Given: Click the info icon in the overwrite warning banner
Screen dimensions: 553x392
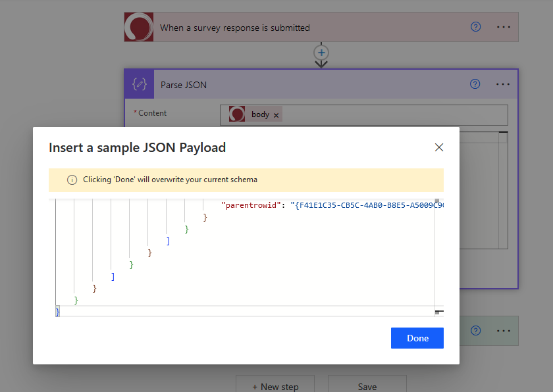Looking at the screenshot, I should [72, 180].
